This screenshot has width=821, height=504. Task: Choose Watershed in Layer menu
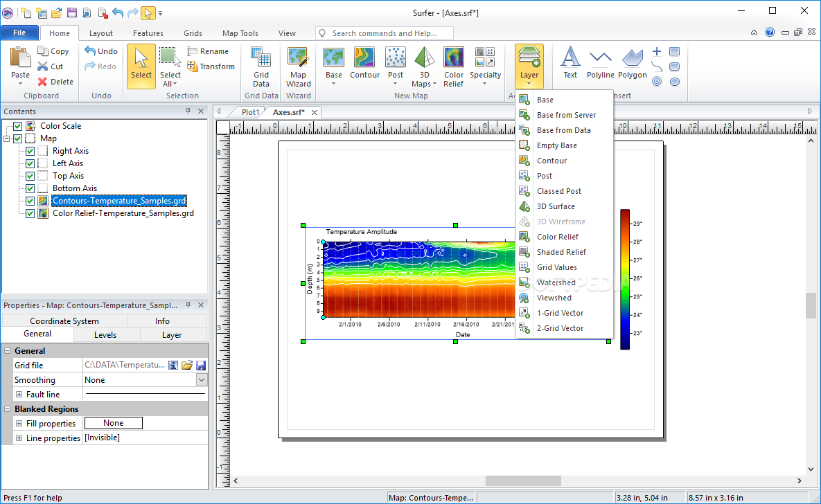pos(564,282)
